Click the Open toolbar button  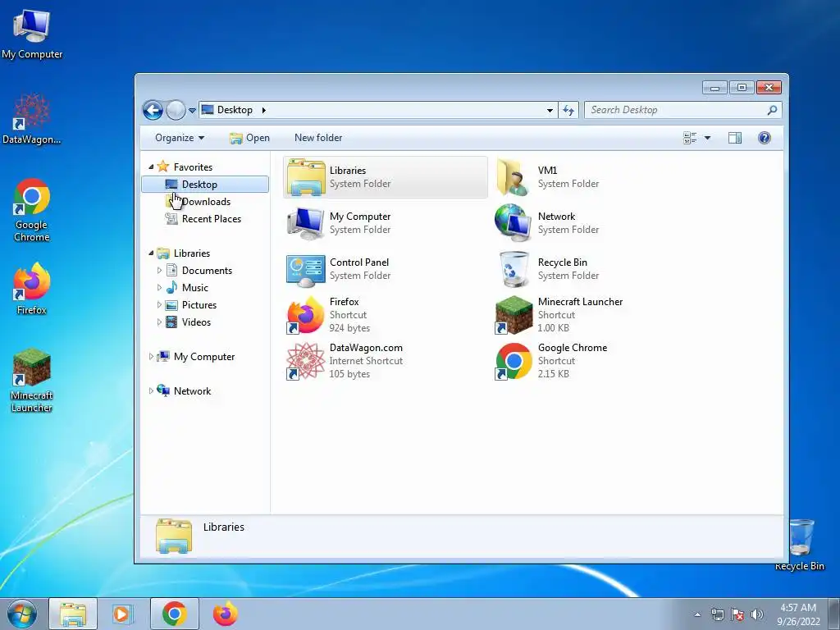(x=249, y=138)
